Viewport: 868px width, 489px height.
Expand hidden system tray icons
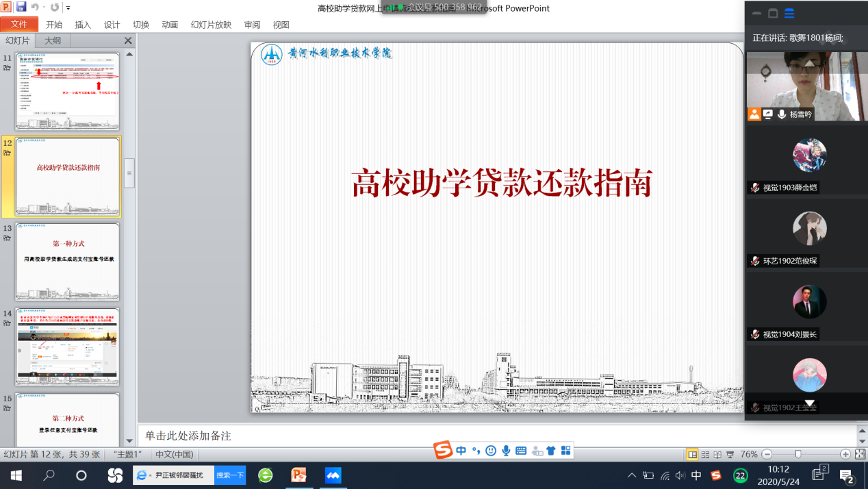[631, 475]
